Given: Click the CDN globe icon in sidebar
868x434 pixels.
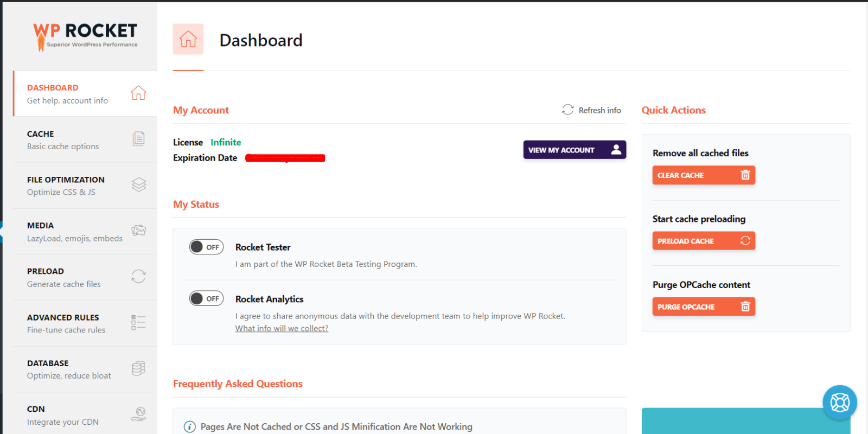Looking at the screenshot, I should click(x=138, y=414).
